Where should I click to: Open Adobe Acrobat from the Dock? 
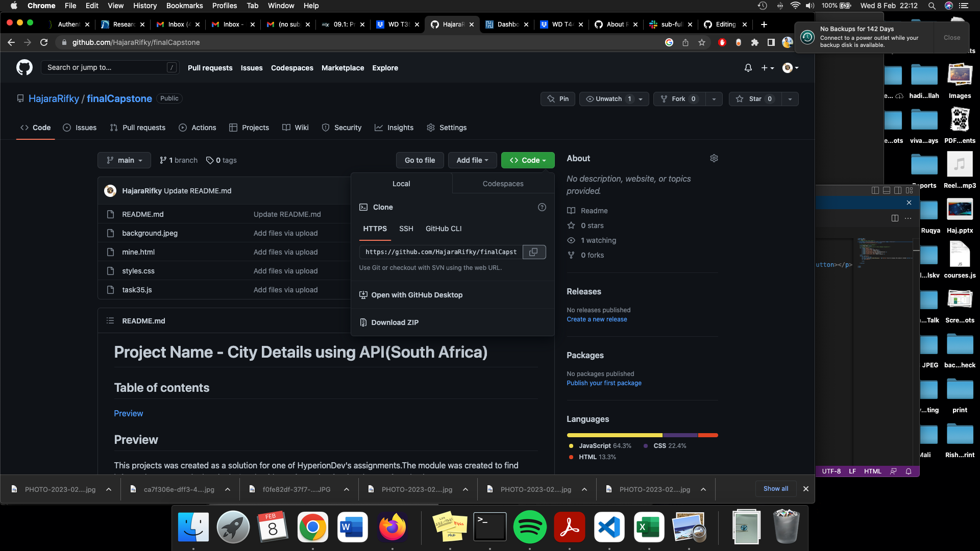[x=569, y=527]
